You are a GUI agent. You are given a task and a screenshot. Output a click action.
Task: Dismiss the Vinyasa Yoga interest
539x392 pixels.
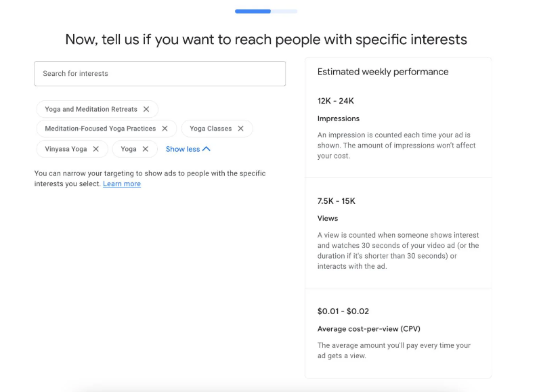coord(95,149)
